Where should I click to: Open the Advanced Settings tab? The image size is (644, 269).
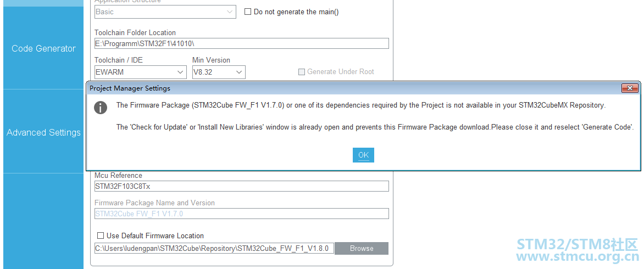[43, 132]
